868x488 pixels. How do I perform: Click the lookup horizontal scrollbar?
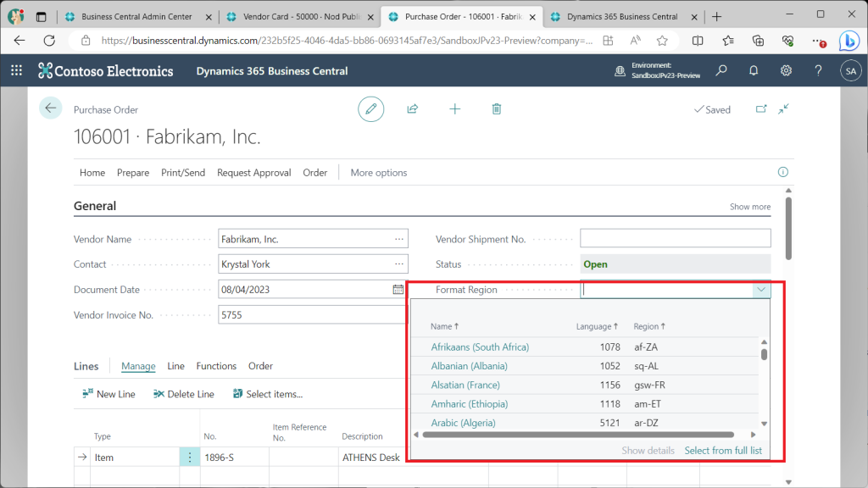(578, 435)
